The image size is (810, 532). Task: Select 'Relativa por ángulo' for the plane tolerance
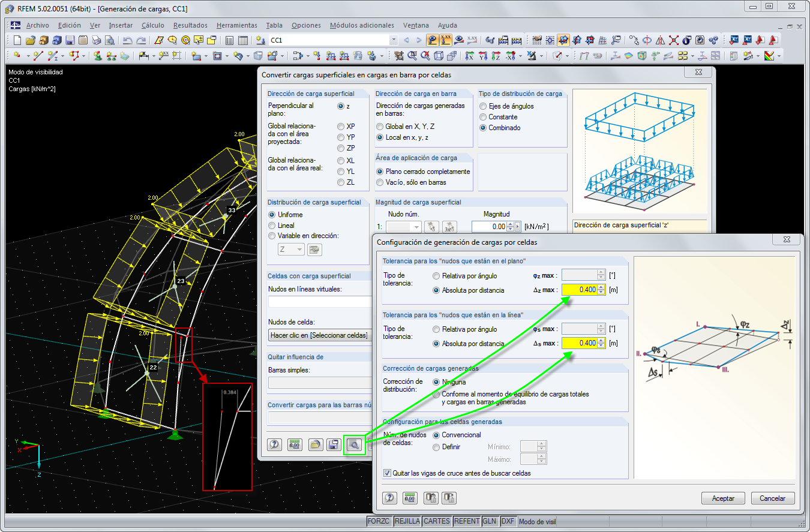[x=436, y=276]
